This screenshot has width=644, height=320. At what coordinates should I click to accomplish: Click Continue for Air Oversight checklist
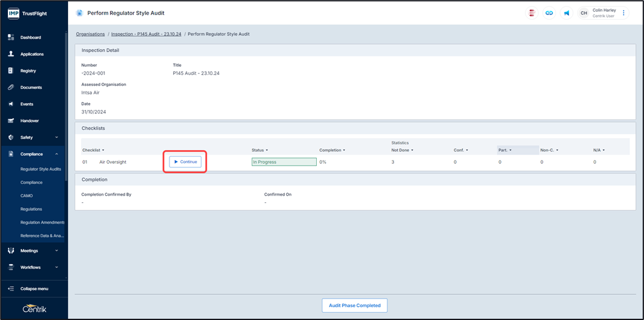click(x=185, y=162)
